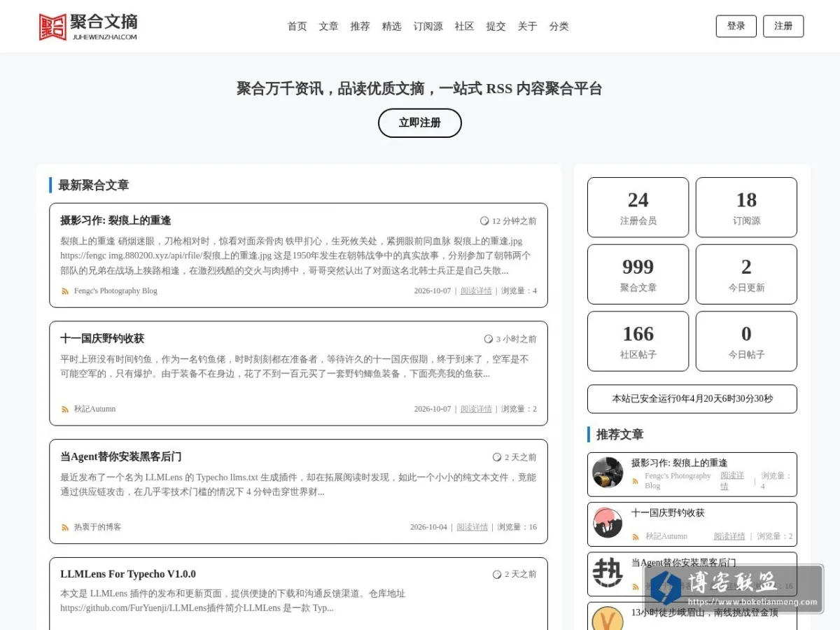
Task: Click the 推荐文章 section heading
Action: click(619, 435)
